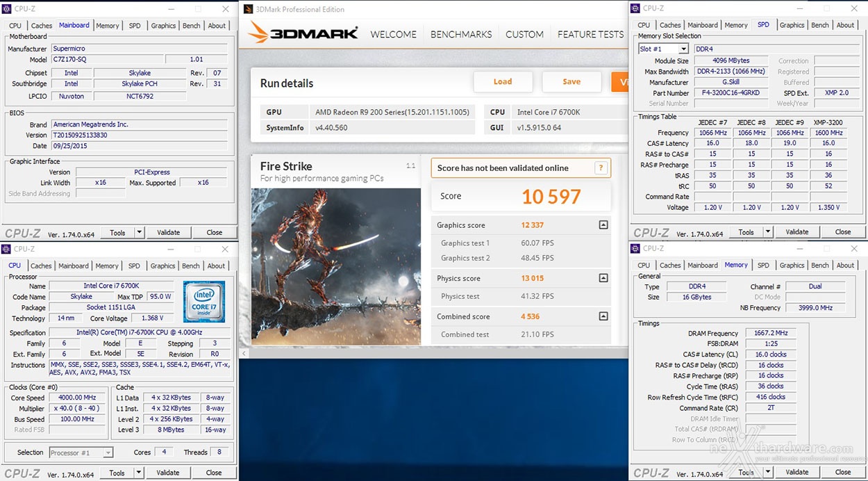The width and height of the screenshot is (868, 481).
Task: Click CPU-Z title icon of Memory window
Action: [635, 248]
